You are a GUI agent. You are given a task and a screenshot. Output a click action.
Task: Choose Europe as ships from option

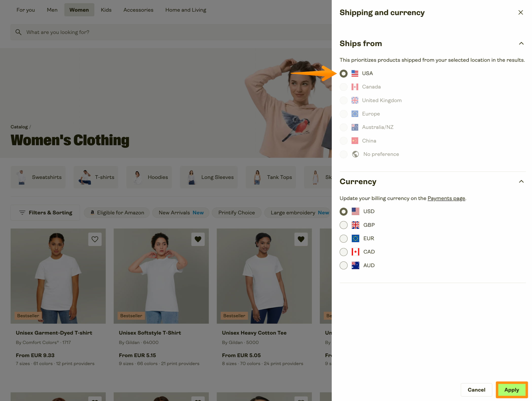click(343, 114)
